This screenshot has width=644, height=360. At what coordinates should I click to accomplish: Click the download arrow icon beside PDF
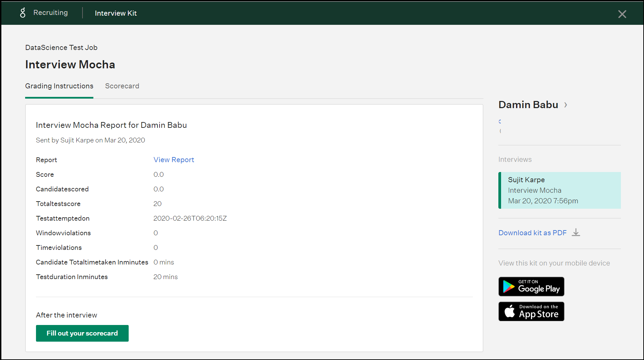pyautogui.click(x=576, y=233)
